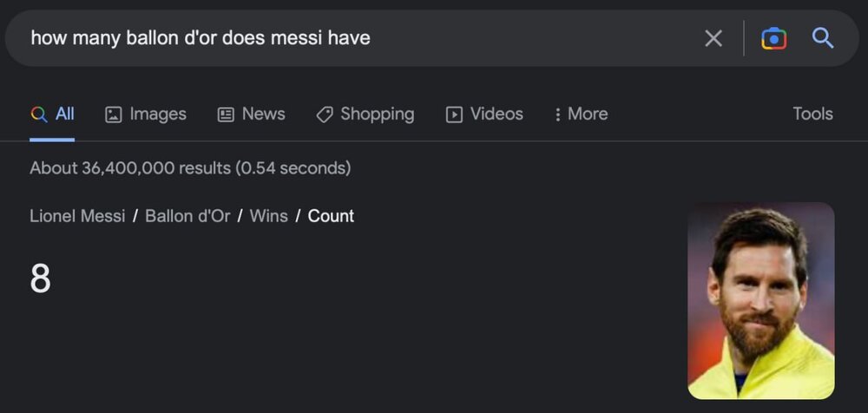868x413 pixels.
Task: Select the All results tab
Action: point(65,115)
